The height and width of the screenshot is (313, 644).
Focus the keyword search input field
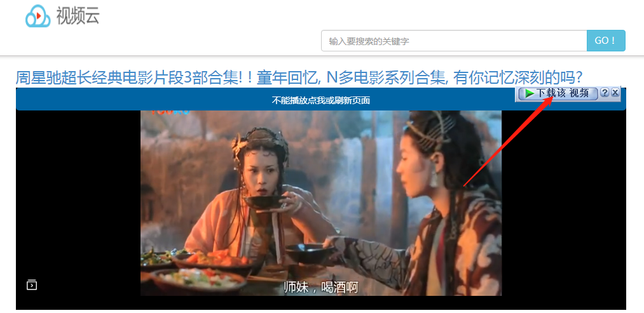click(454, 41)
